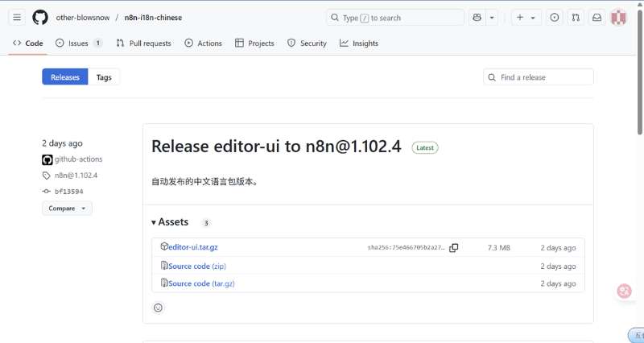Image resolution: width=644 pixels, height=343 pixels.
Task: Click the floating pink assistant icon
Action: coord(625,291)
